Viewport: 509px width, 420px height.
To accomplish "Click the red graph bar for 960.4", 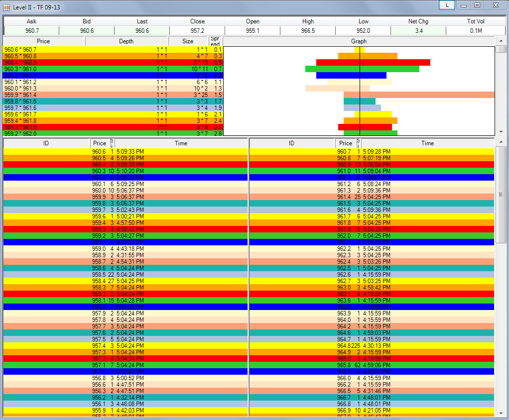I will tap(373, 62).
